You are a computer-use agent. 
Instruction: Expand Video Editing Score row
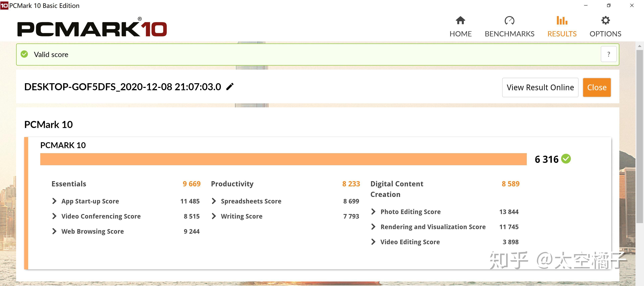373,242
